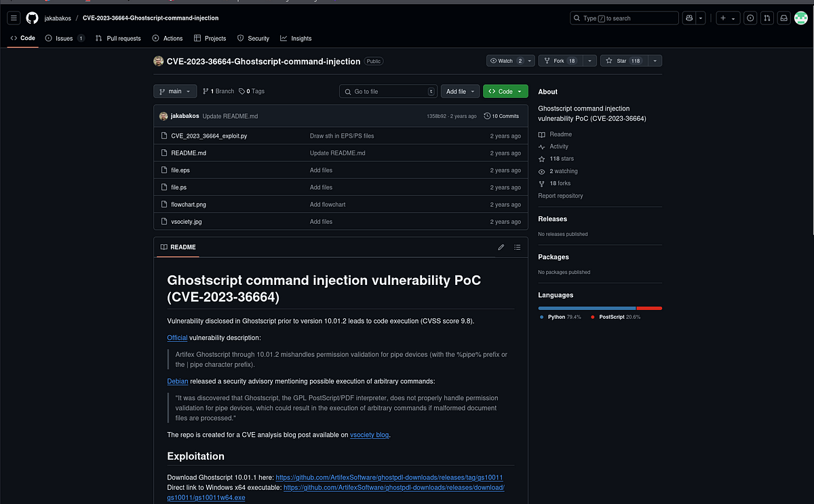
Task: Click the book icon beside Readme
Action: pos(541,134)
